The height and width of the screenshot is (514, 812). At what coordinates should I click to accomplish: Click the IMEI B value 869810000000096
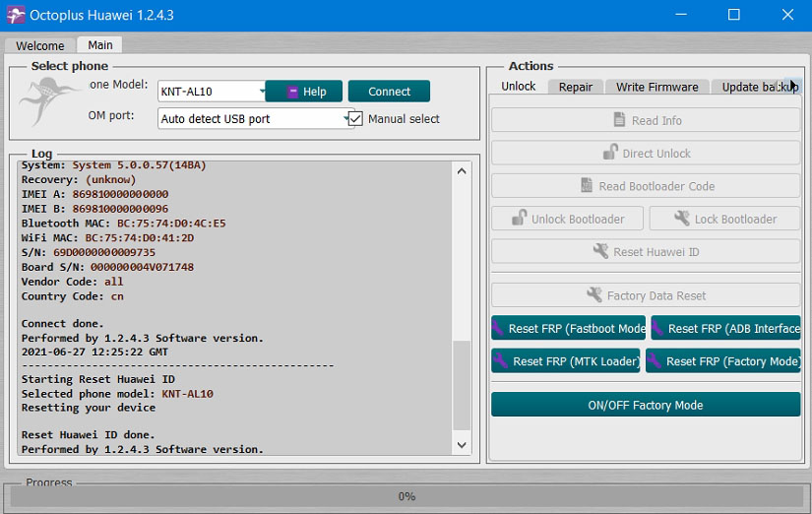[120, 209]
